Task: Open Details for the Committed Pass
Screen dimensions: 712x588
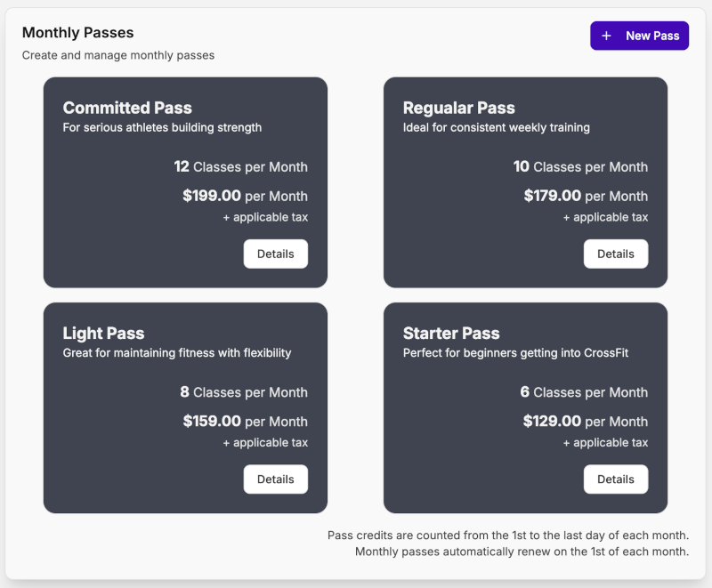Action: [275, 254]
